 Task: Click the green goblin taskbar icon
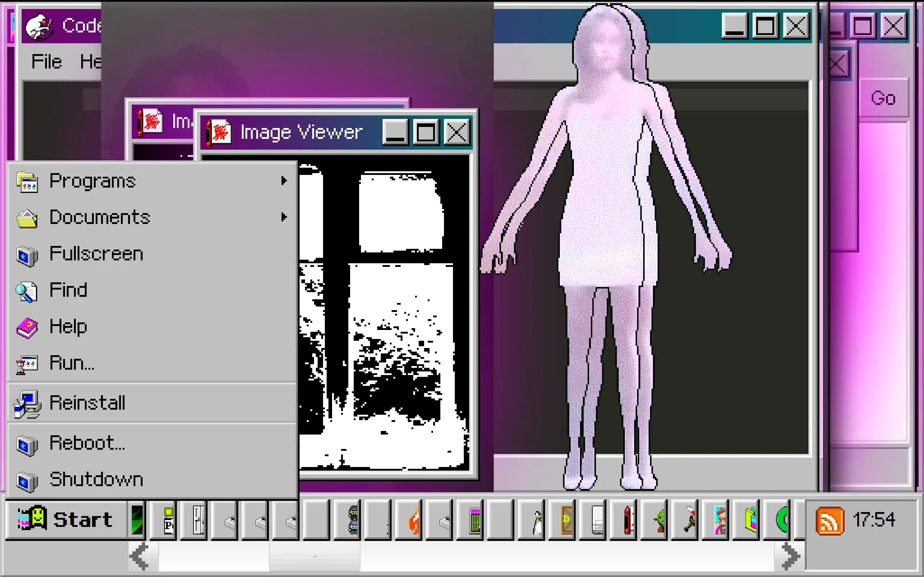(x=659, y=520)
